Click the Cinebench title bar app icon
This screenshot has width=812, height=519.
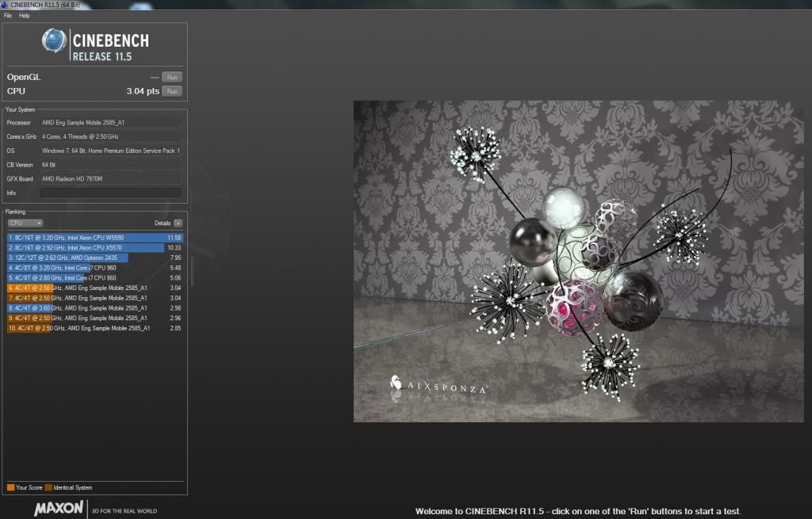(4, 5)
